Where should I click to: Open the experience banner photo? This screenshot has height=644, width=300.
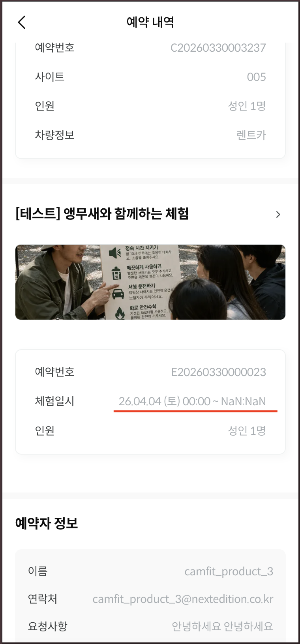coord(150,282)
